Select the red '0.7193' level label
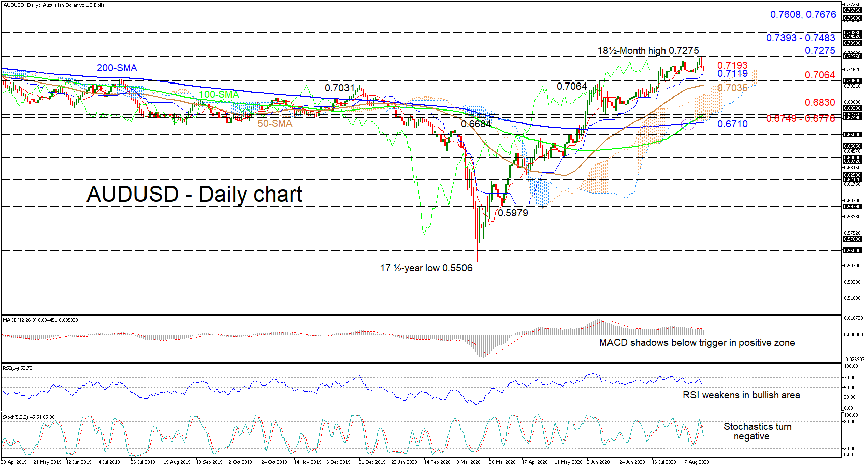 (733, 65)
